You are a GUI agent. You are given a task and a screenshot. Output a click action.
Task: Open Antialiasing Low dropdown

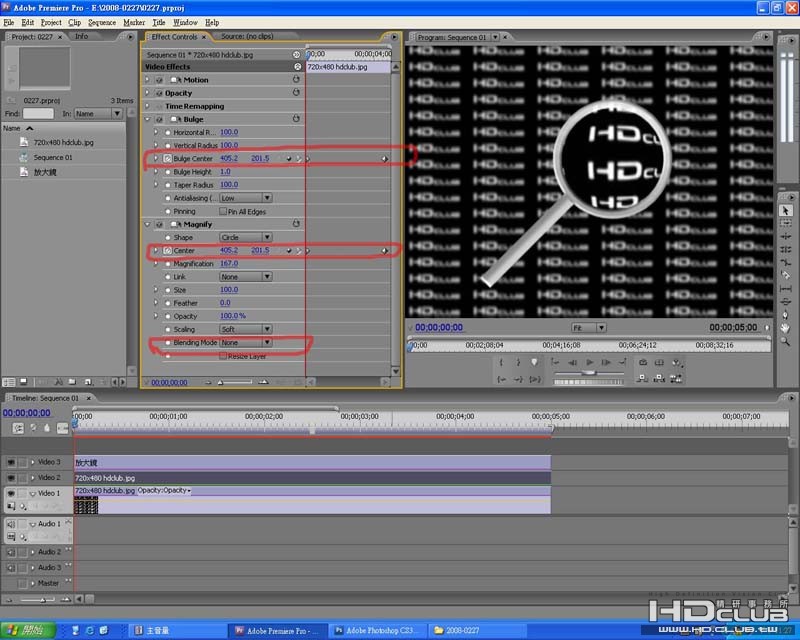click(246, 198)
